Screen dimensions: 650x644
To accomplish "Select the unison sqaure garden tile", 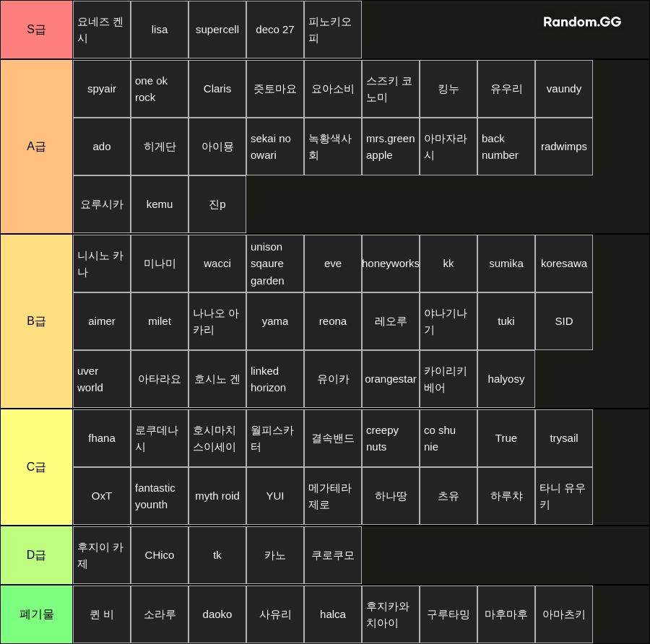I will click(x=275, y=264).
